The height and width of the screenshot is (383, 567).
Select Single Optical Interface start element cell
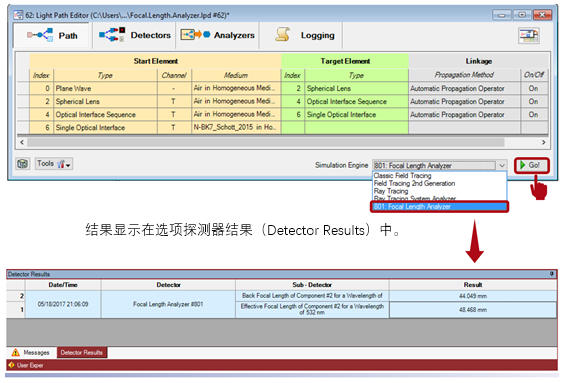(x=106, y=127)
